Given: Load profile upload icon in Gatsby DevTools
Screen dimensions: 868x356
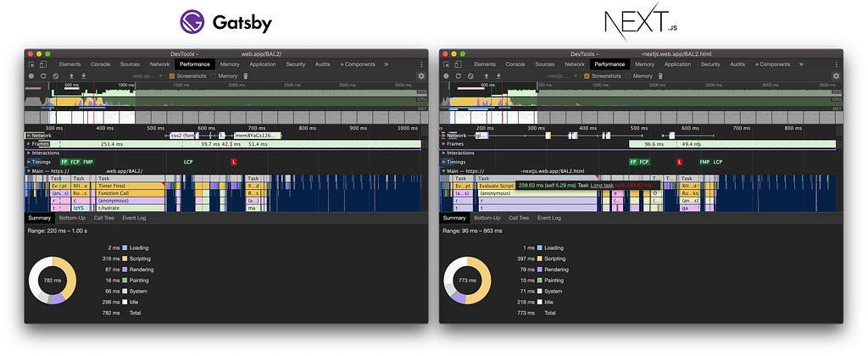Looking at the screenshot, I should pos(71,75).
